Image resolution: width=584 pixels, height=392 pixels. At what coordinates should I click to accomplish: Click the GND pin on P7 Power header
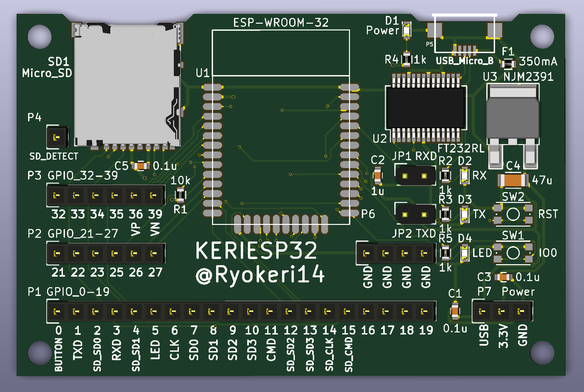point(521,311)
